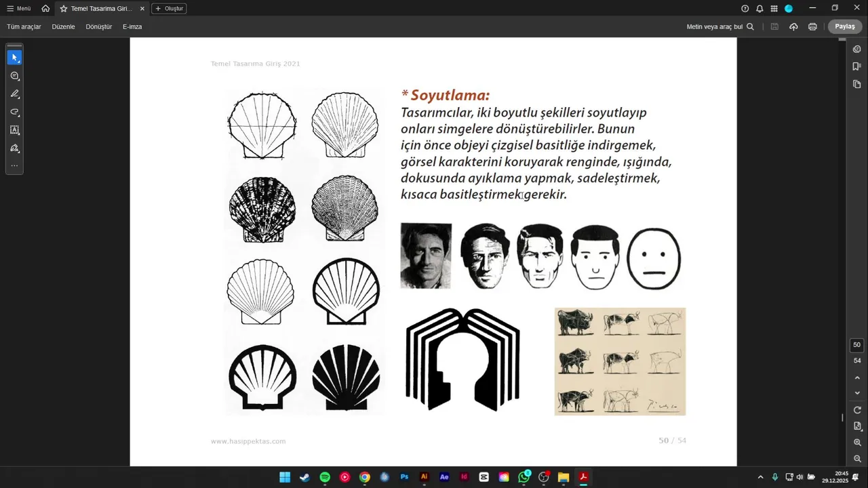Screen dimensions: 868x488
Task: Click the www.hasippektas.com footer link
Action: coord(248,441)
